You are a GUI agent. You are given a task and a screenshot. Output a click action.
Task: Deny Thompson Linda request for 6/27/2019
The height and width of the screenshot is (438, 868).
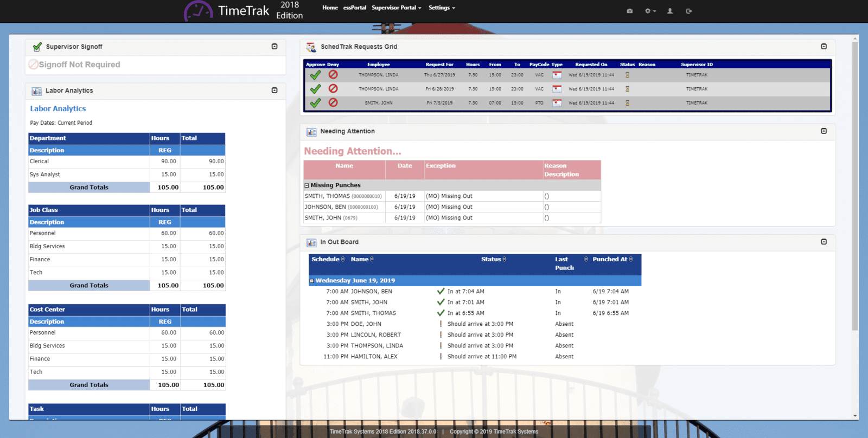[333, 74]
